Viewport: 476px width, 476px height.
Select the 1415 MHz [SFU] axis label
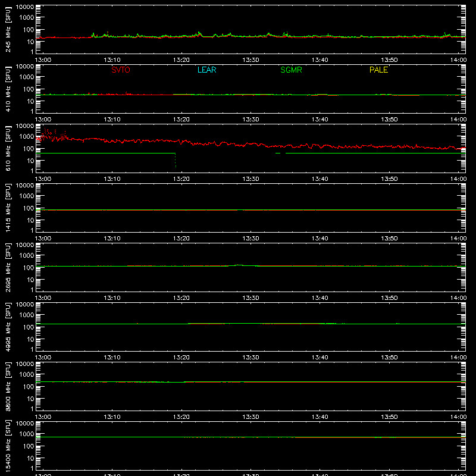(8, 208)
